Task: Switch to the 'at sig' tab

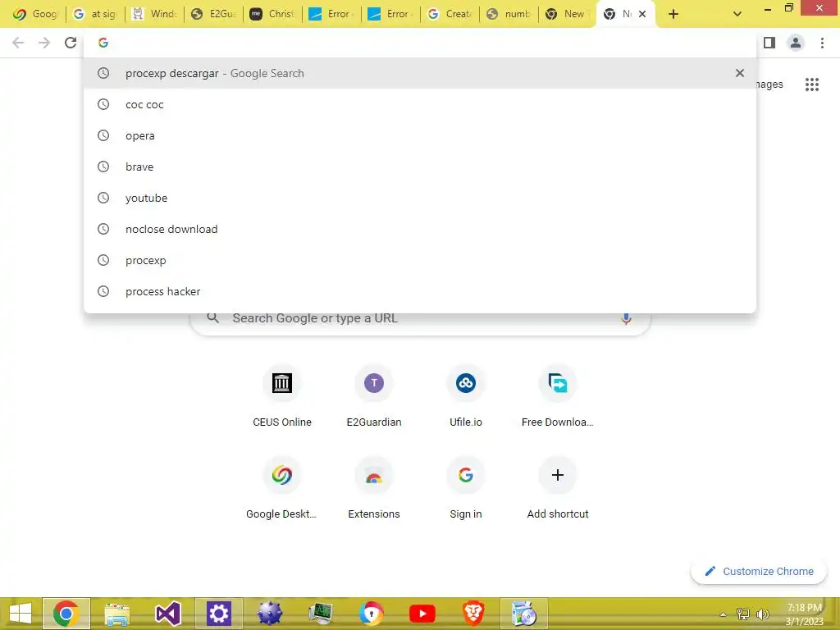Action: 95,14
